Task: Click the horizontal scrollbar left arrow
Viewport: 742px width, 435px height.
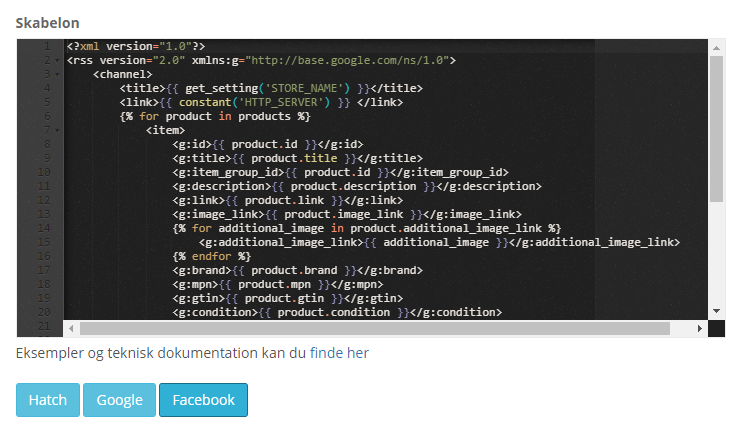Action: 71,328
